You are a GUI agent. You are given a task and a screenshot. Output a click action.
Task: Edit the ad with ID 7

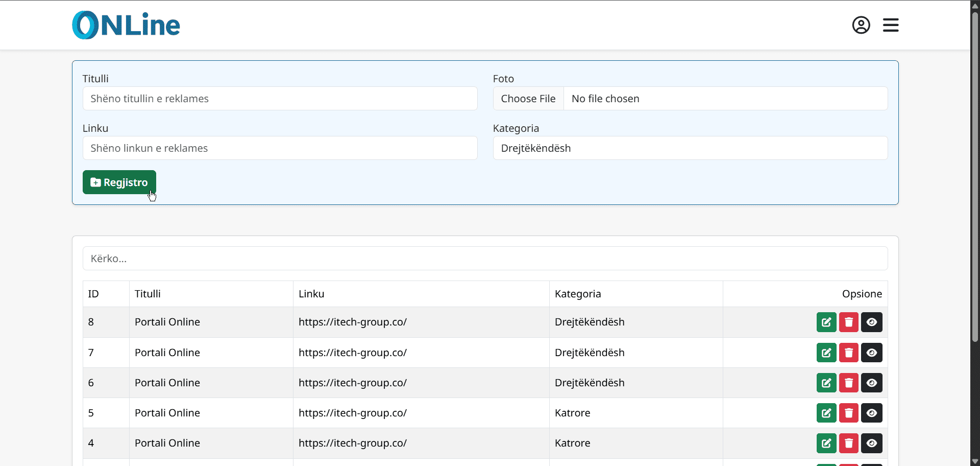pos(826,353)
